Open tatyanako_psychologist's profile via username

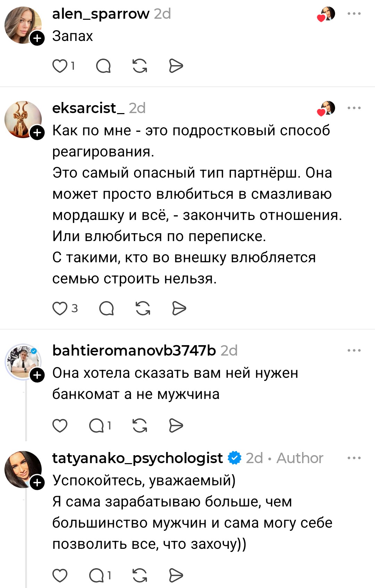(137, 458)
